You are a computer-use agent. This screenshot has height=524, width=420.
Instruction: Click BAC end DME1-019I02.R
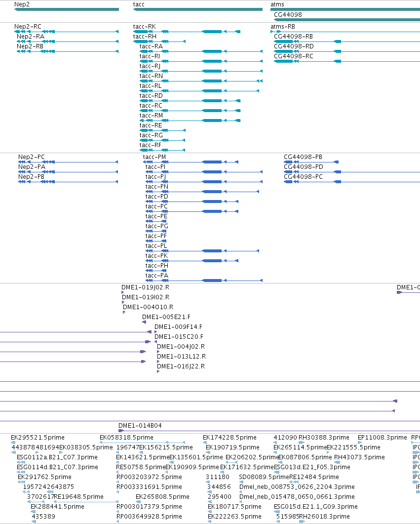point(146,297)
